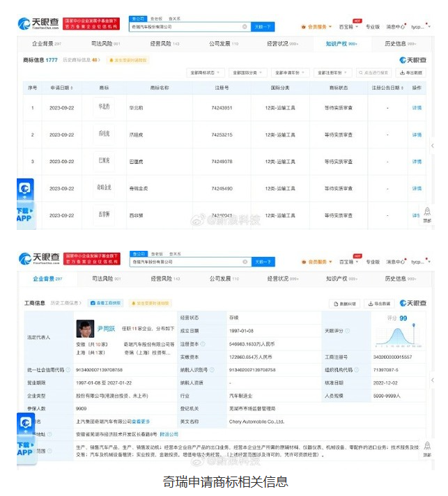Screen dimensions: 448x496
Task: Click 导出数据 download button above trademark table
Action: point(411,72)
